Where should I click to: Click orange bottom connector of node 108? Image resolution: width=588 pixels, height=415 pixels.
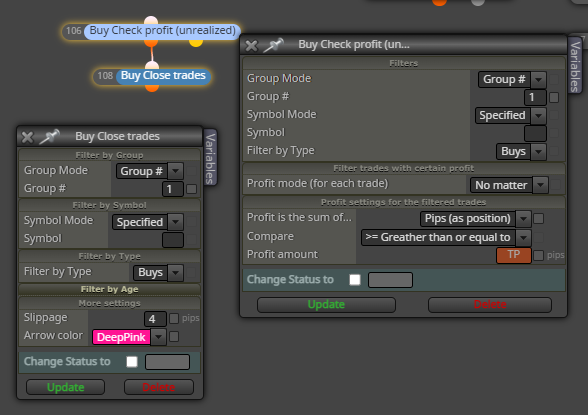pyautogui.click(x=152, y=88)
